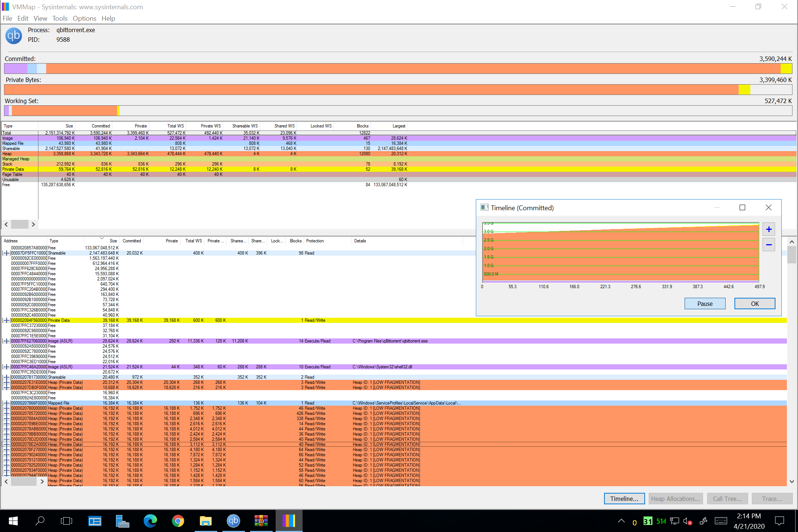Open touch keyboard tray icon
This screenshot has height=532, width=798.
pos(721,521)
